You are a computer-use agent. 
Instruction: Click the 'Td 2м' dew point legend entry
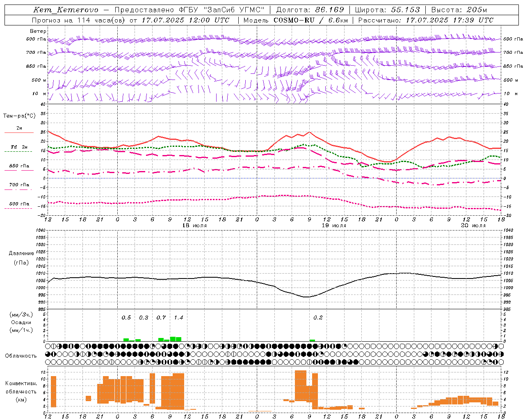point(19,147)
